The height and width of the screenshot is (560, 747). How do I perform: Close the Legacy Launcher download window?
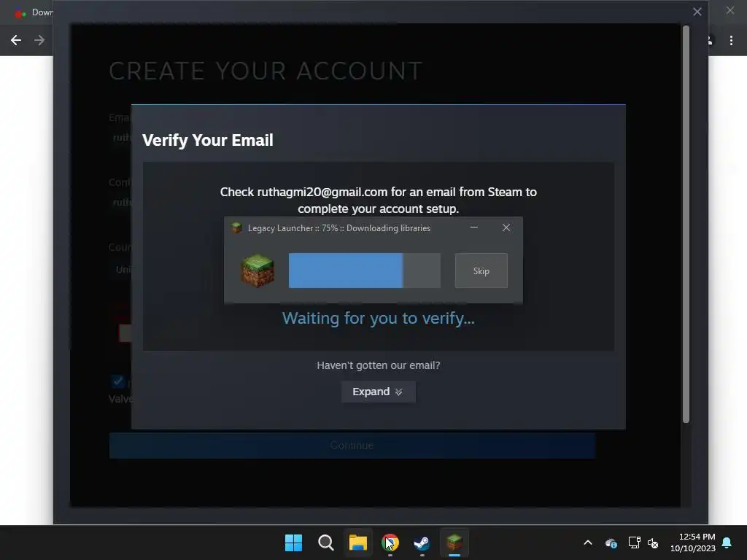pyautogui.click(x=506, y=227)
